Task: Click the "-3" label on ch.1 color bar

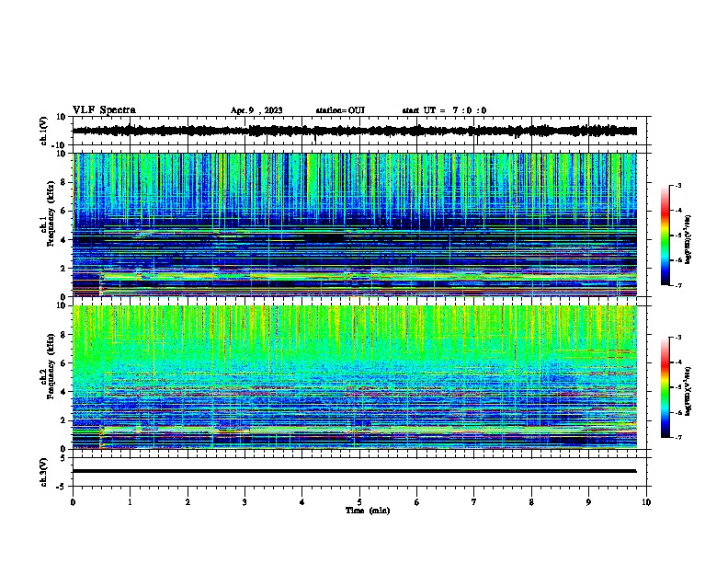Action: pos(677,186)
